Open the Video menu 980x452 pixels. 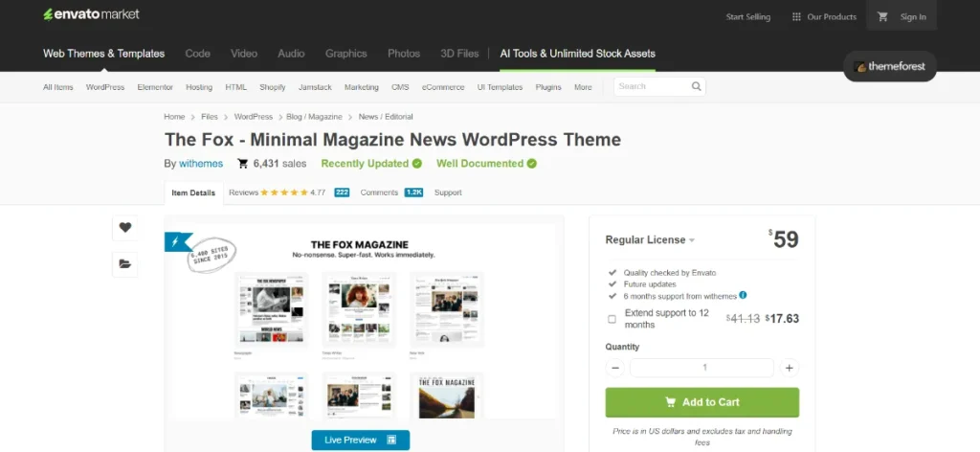(x=244, y=54)
